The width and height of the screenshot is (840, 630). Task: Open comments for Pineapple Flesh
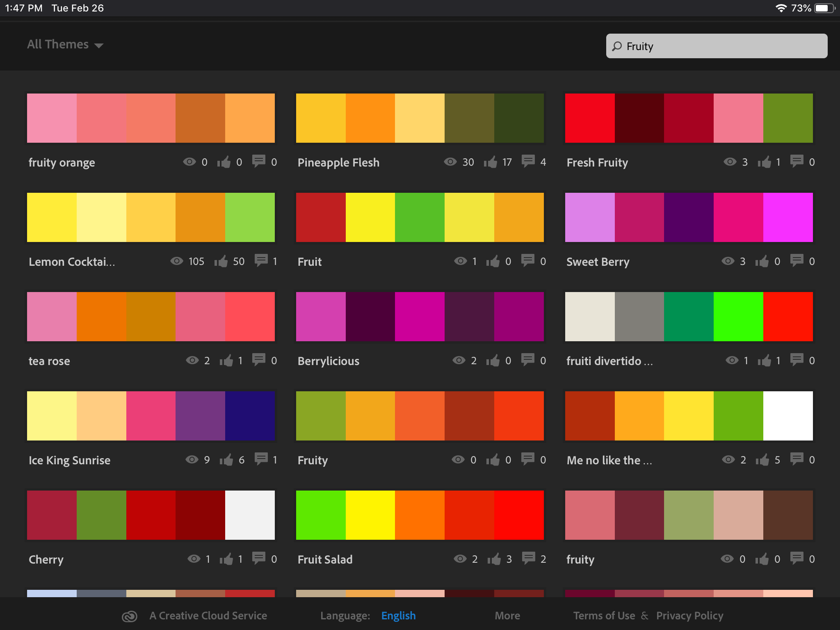528,161
